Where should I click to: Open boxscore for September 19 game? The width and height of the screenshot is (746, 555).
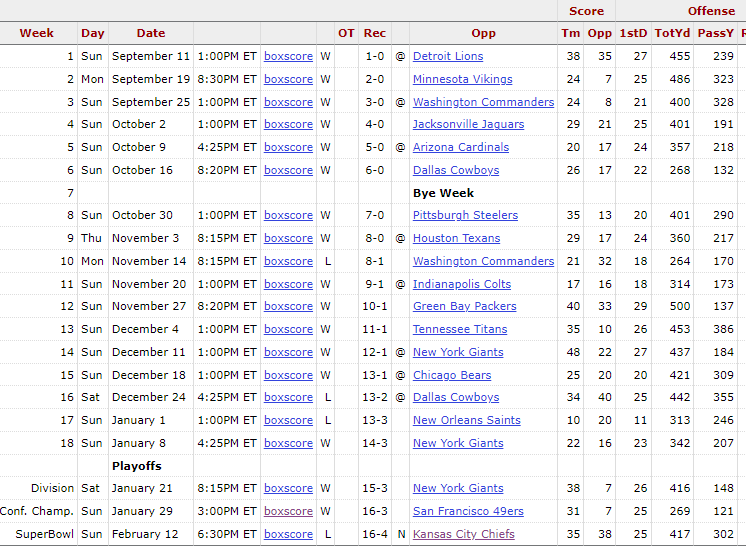[288, 79]
